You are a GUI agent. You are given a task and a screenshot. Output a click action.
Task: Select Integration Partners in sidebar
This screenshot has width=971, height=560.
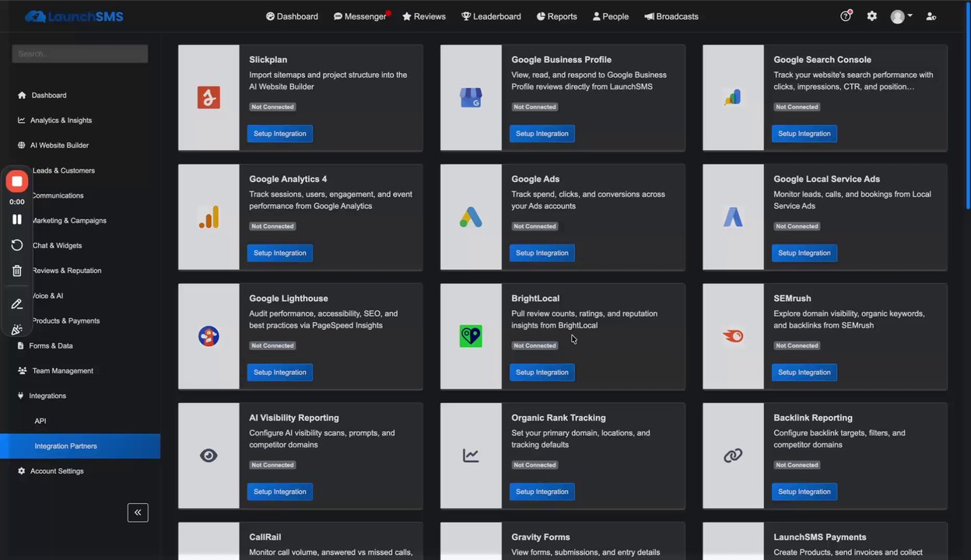pyautogui.click(x=80, y=446)
